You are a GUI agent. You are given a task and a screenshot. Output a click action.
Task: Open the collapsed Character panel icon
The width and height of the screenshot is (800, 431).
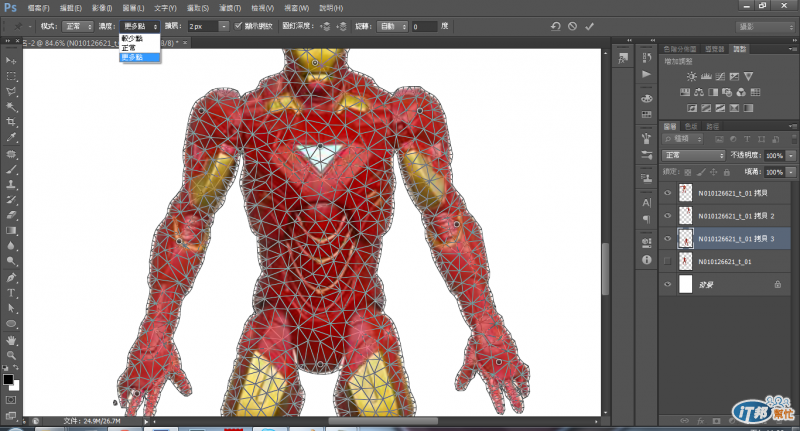point(646,202)
